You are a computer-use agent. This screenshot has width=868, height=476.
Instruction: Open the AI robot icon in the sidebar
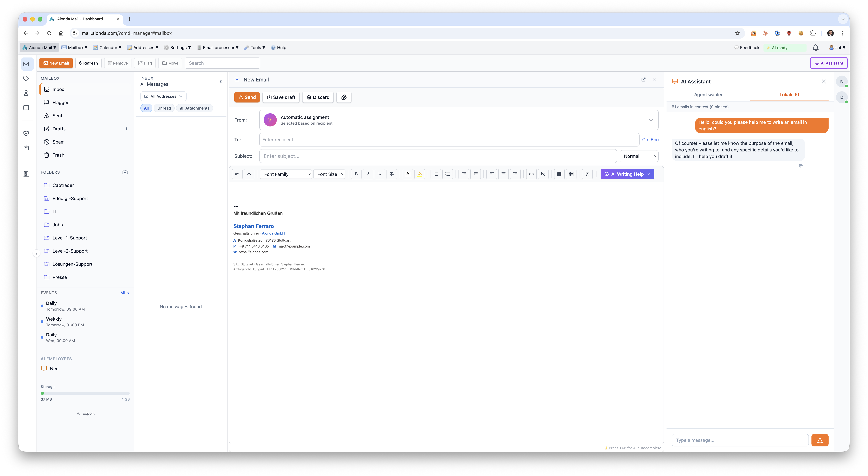(26, 147)
